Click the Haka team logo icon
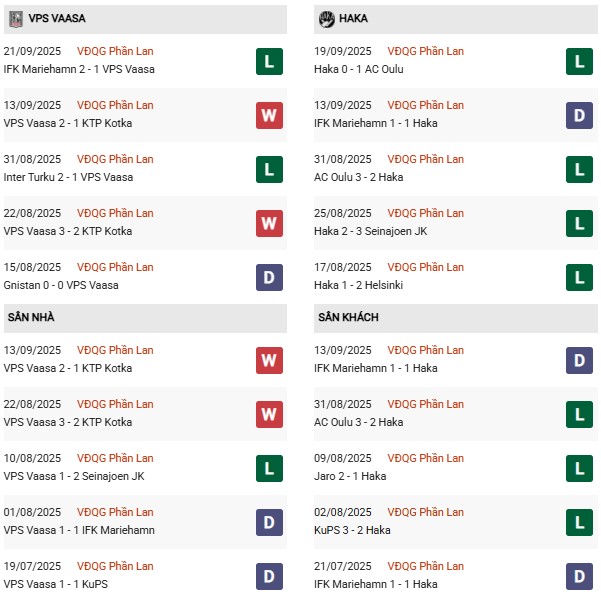This screenshot has width=601, height=606. [x=327, y=19]
